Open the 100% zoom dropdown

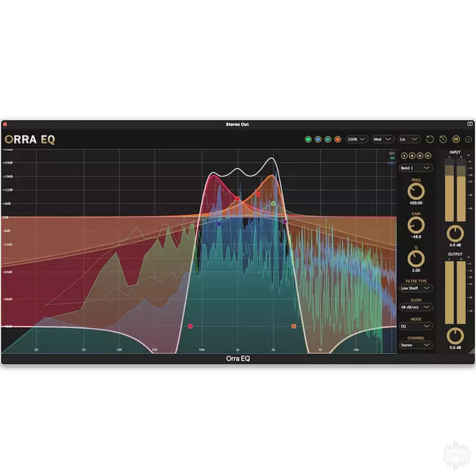[357, 139]
